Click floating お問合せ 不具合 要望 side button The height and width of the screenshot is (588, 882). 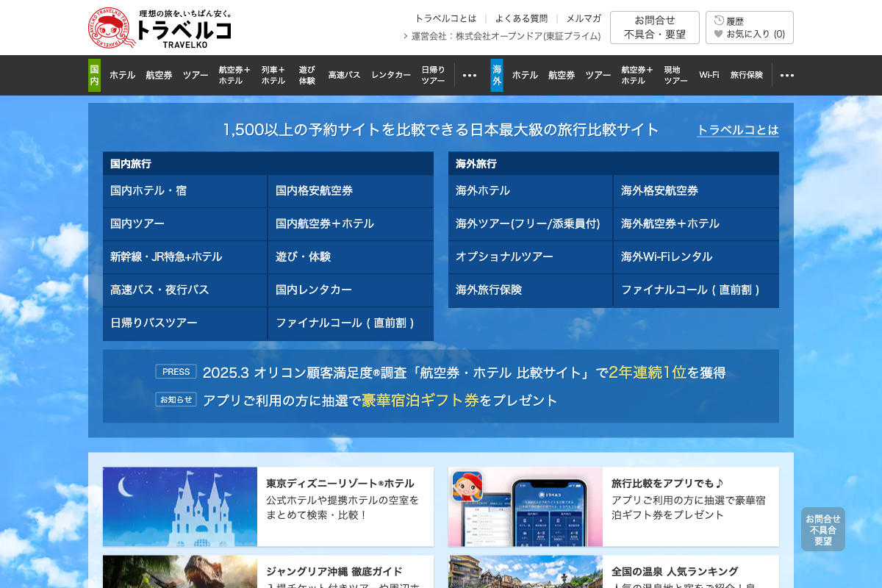click(x=822, y=529)
